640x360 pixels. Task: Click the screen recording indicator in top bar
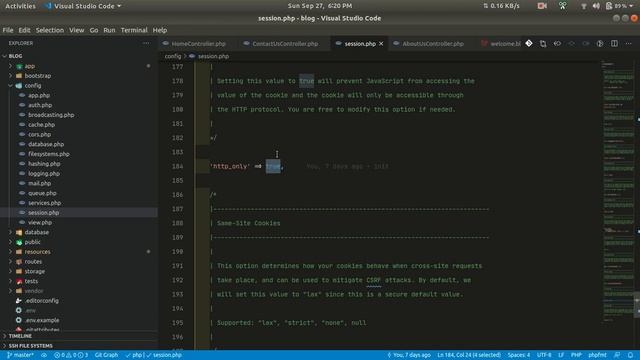point(542,6)
